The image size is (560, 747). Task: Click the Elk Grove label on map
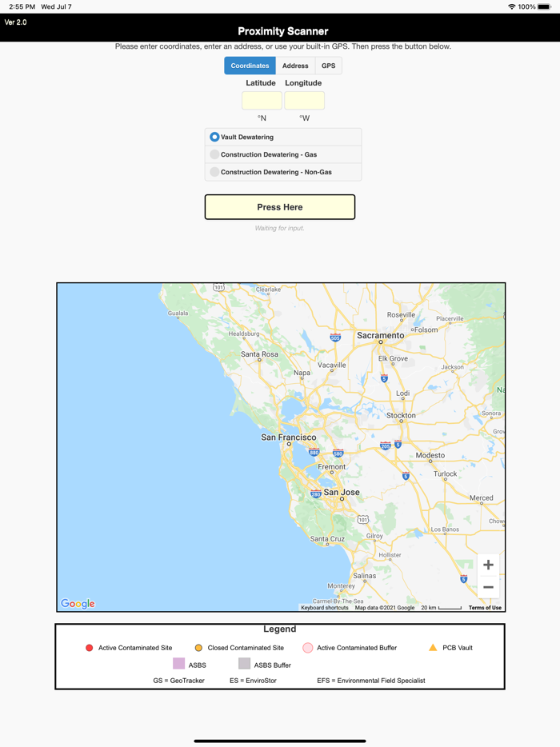pyautogui.click(x=393, y=359)
